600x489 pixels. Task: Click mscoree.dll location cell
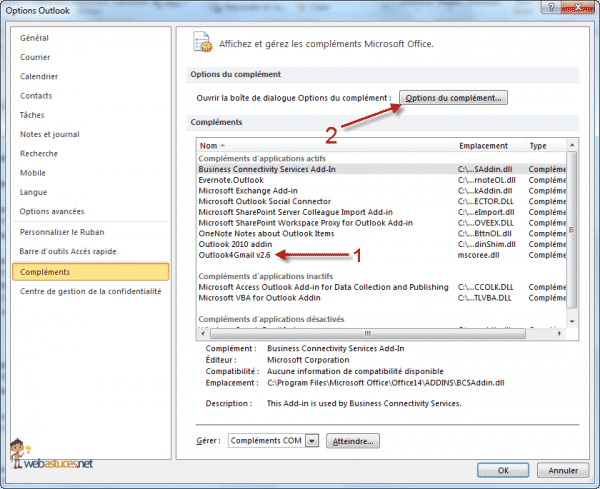click(x=478, y=255)
